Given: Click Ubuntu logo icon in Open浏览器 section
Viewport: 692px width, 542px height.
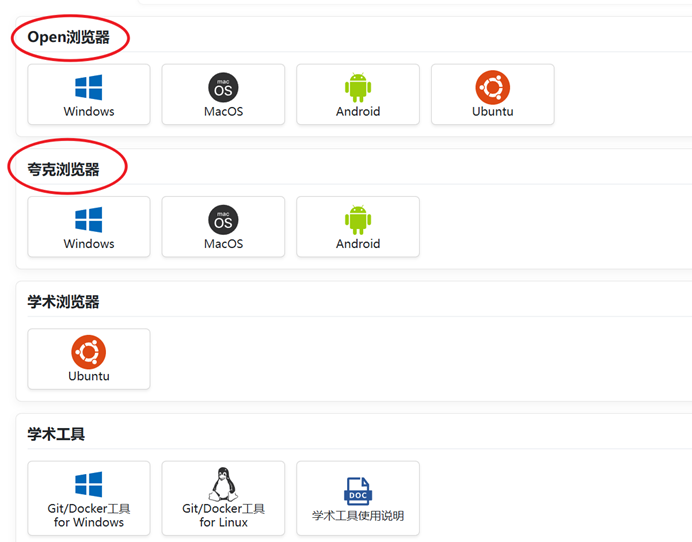Looking at the screenshot, I should 492,87.
